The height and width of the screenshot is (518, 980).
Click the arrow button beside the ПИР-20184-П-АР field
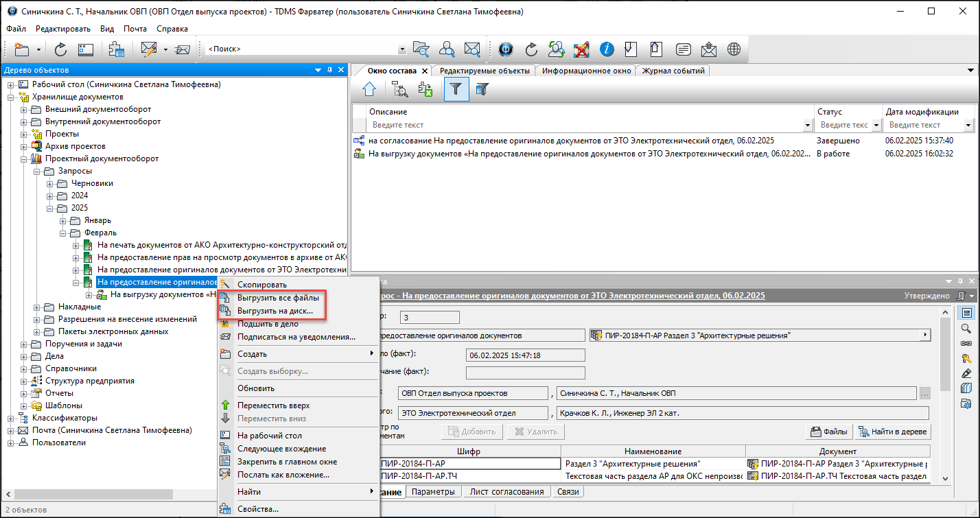(x=925, y=335)
